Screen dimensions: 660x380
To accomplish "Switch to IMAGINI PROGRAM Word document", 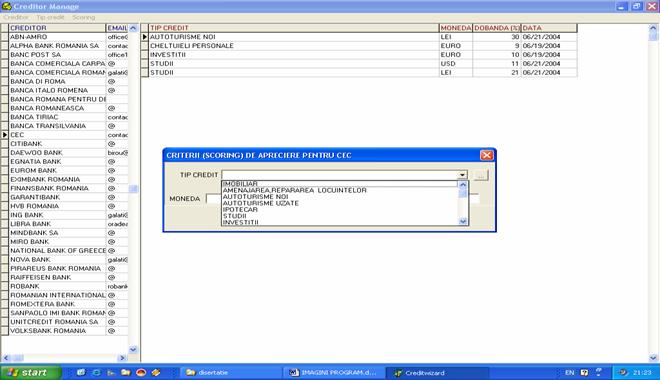I will [x=333, y=372].
